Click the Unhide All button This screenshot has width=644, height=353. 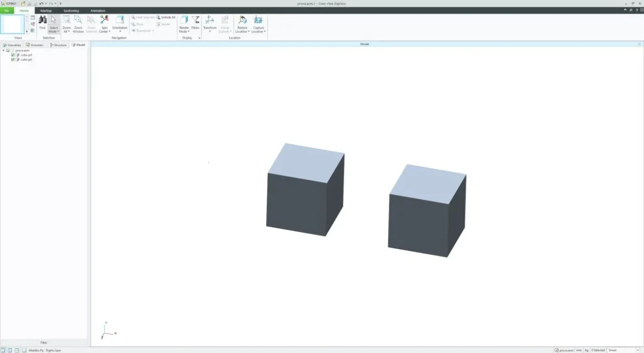click(166, 18)
